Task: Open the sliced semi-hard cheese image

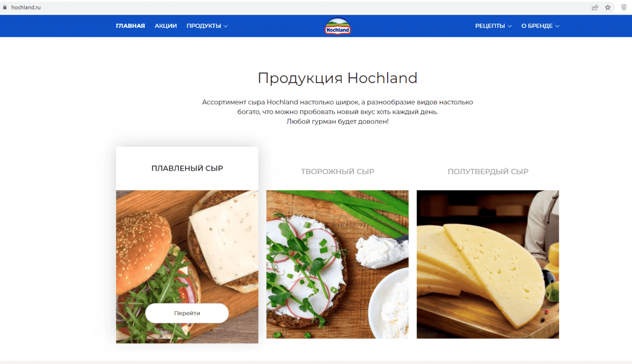Action: (x=488, y=264)
